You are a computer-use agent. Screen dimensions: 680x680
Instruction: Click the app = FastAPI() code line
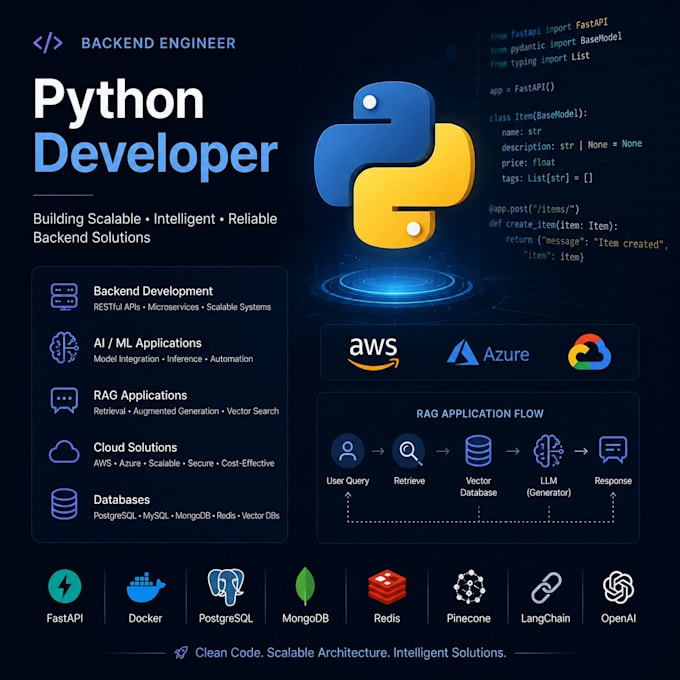522,89
